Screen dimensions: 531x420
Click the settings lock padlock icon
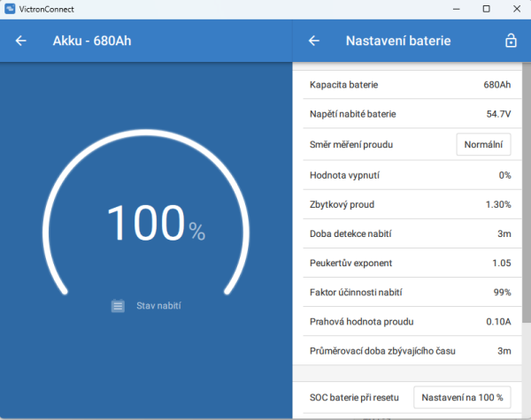510,41
